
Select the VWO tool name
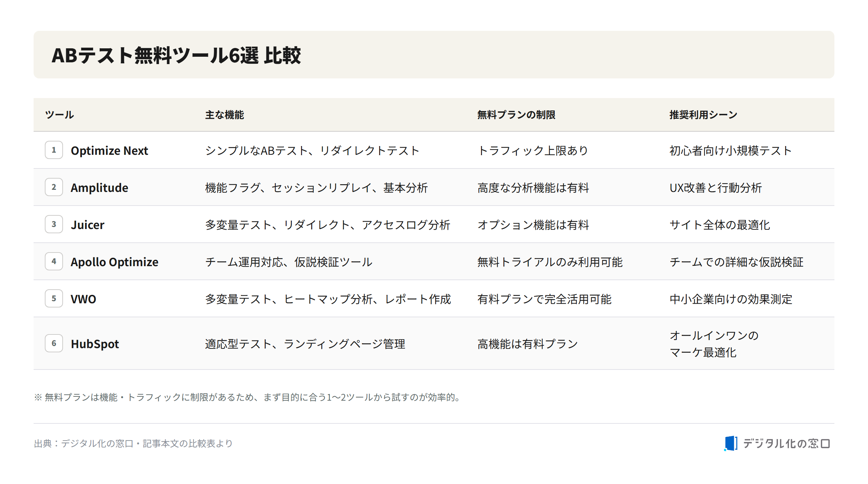(83, 299)
